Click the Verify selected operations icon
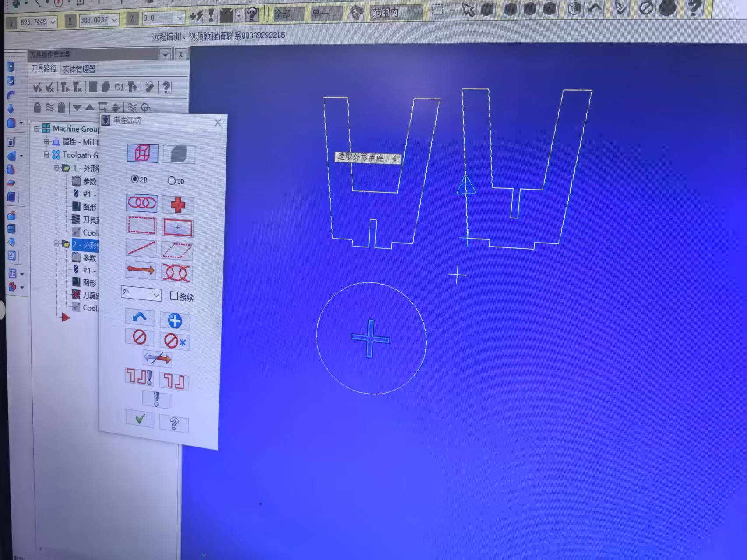 coord(106,87)
